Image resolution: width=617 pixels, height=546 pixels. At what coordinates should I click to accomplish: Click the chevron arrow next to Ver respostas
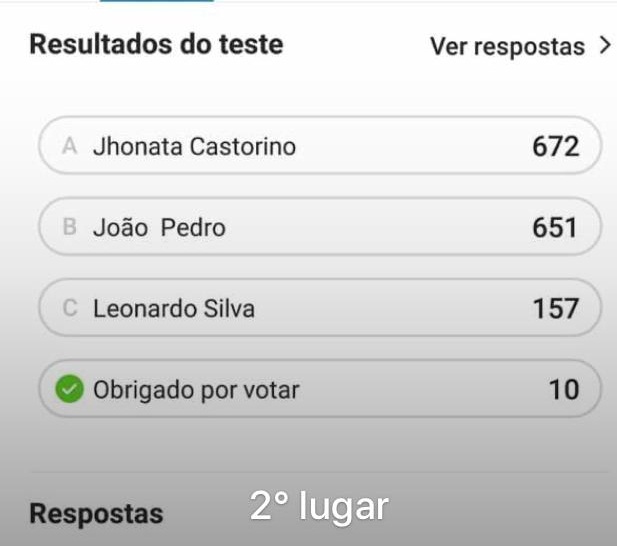pyautogui.click(x=605, y=46)
